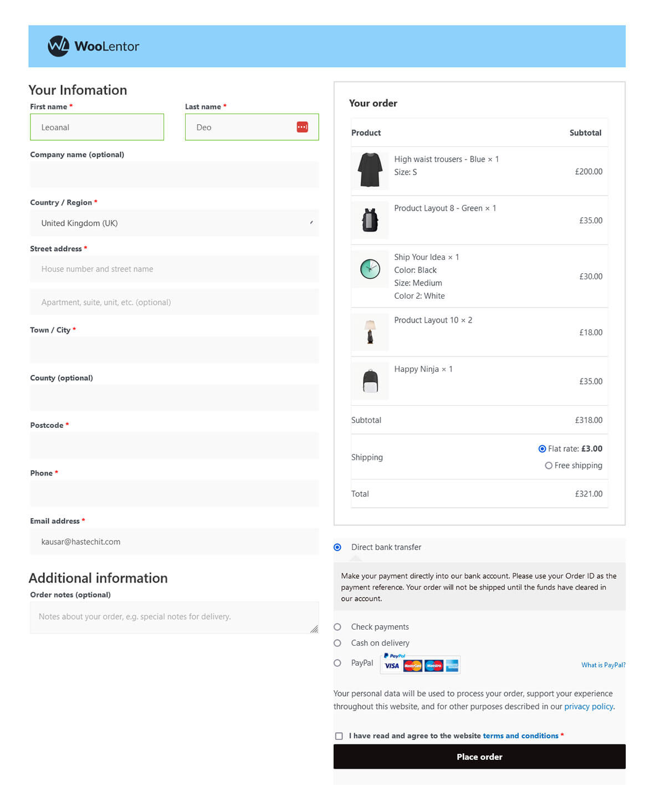Click 'Product Layout 8 - Green × 1' text
Viewport: 665px width, 812px height.
point(445,208)
